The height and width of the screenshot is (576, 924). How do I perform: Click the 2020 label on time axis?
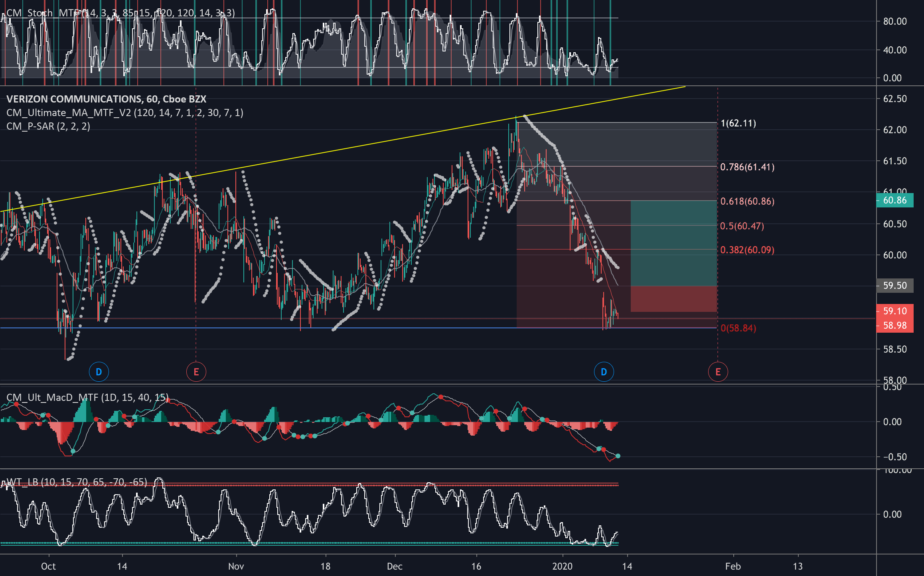click(562, 566)
